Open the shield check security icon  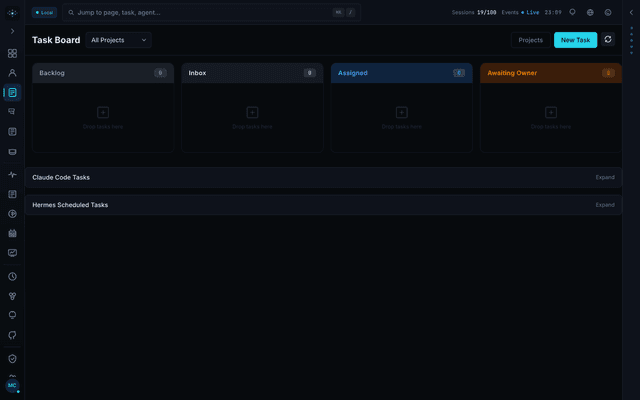12,358
